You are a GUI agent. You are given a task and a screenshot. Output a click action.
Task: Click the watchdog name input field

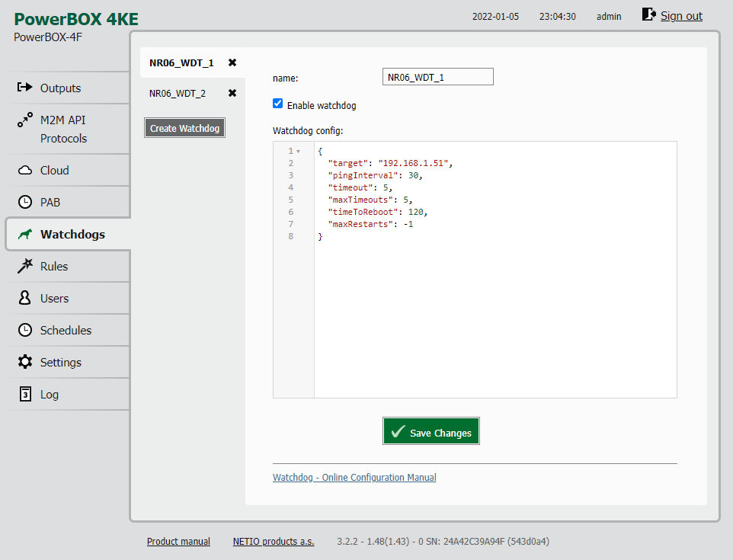437,77
